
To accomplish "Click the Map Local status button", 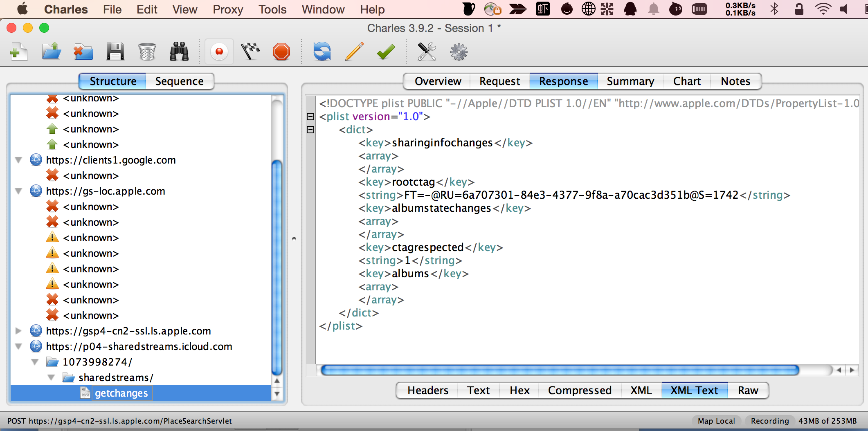I will coord(716,421).
